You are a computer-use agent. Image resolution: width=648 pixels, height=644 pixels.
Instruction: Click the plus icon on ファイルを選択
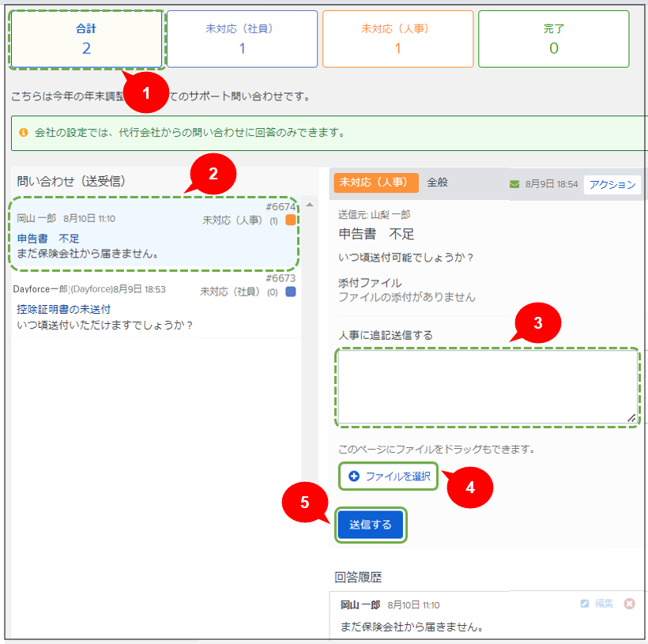[353, 476]
